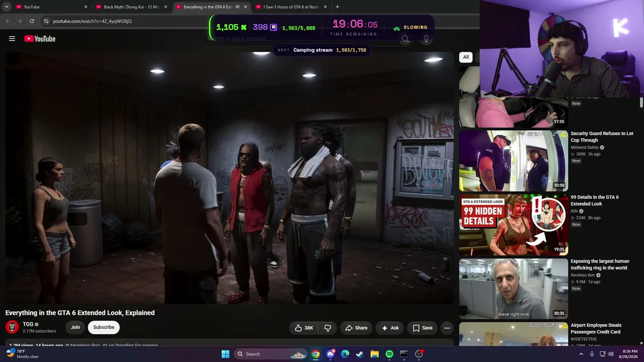Viewport: 644px width, 362px height.
Task: Open the terminal app on the taskbar
Action: coord(404,354)
